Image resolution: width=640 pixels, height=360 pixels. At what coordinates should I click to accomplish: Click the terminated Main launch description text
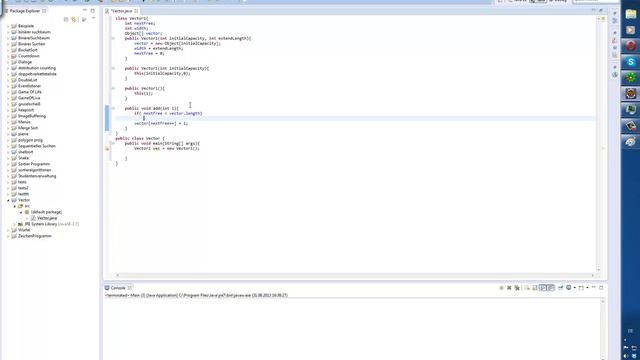click(196, 295)
